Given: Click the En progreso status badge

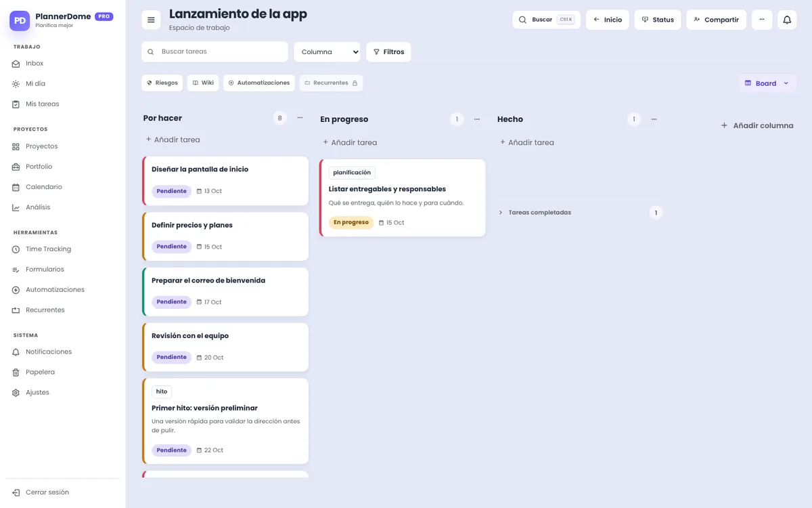Looking at the screenshot, I should (351, 222).
